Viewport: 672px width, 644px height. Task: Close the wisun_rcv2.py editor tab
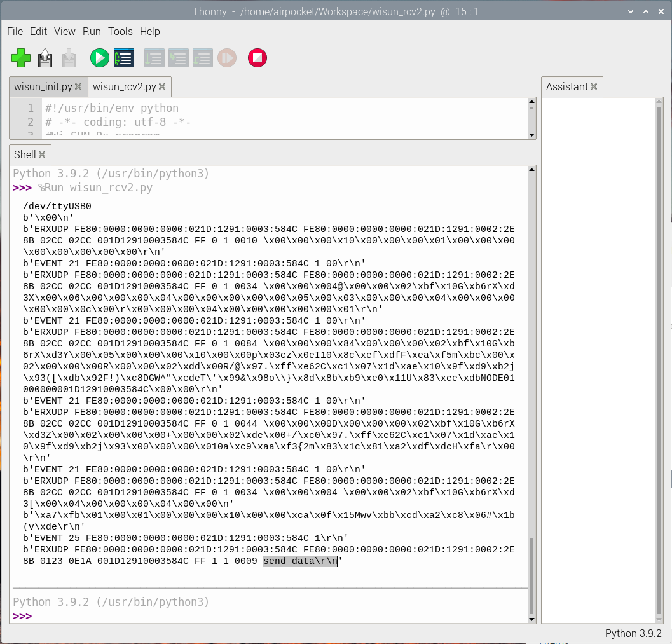click(x=162, y=86)
